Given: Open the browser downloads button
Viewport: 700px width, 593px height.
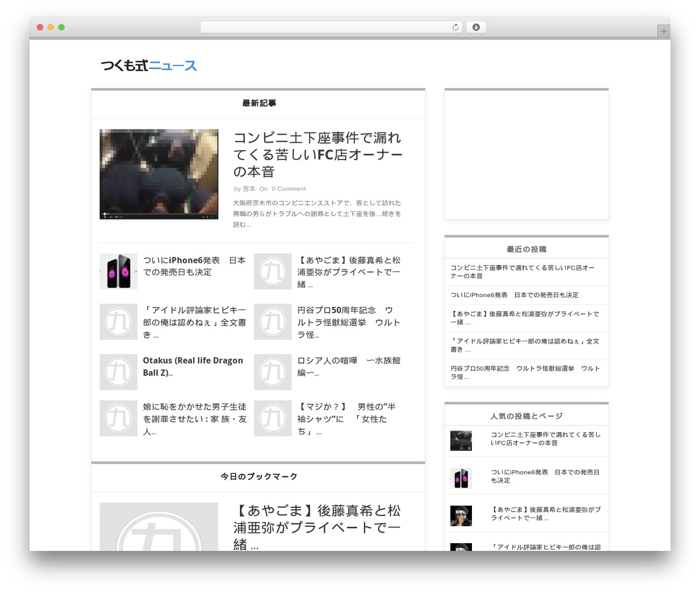Looking at the screenshot, I should click(x=476, y=27).
